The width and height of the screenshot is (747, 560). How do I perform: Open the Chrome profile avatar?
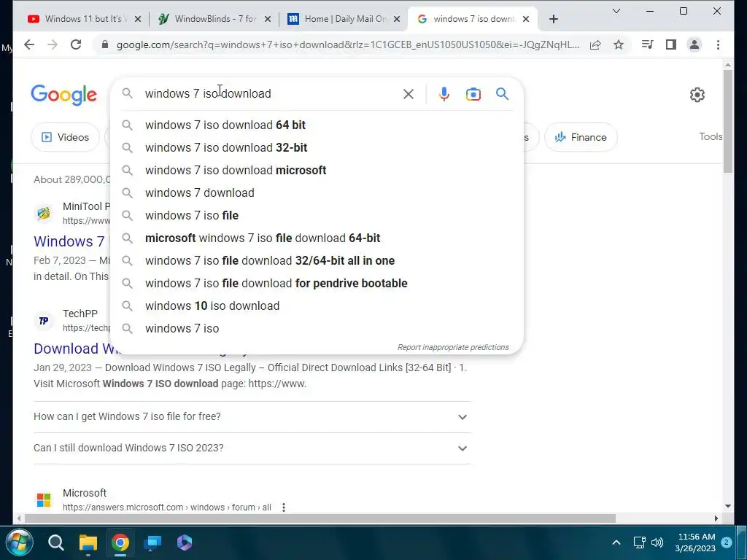694,44
